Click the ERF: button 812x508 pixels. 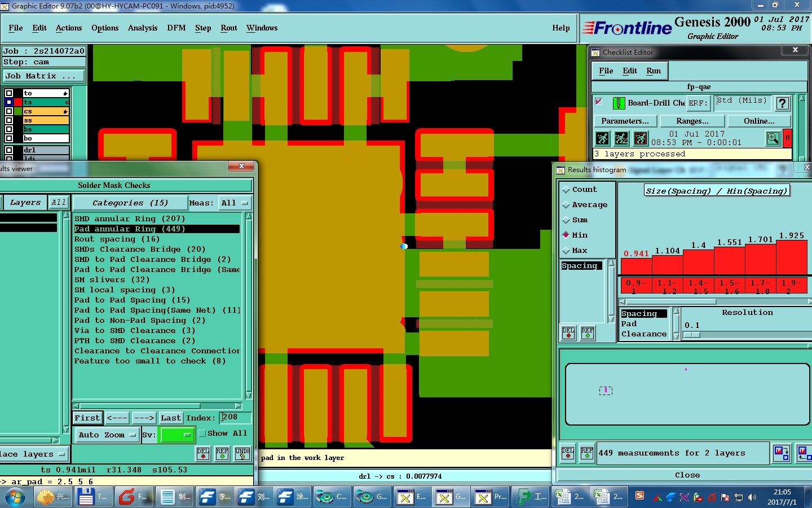pyautogui.click(x=698, y=103)
